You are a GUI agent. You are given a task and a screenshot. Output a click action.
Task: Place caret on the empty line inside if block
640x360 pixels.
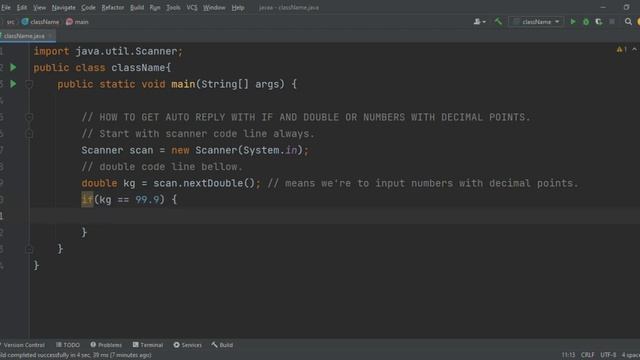(x=335, y=216)
